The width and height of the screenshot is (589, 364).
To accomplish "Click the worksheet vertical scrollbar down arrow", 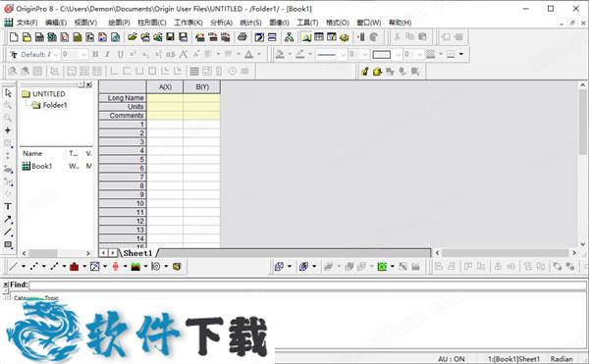I will click(582, 244).
